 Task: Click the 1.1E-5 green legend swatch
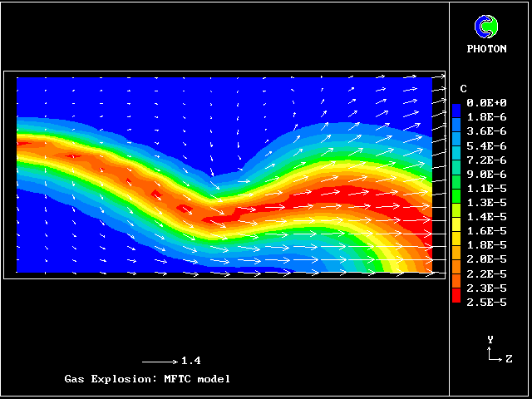pos(457,188)
